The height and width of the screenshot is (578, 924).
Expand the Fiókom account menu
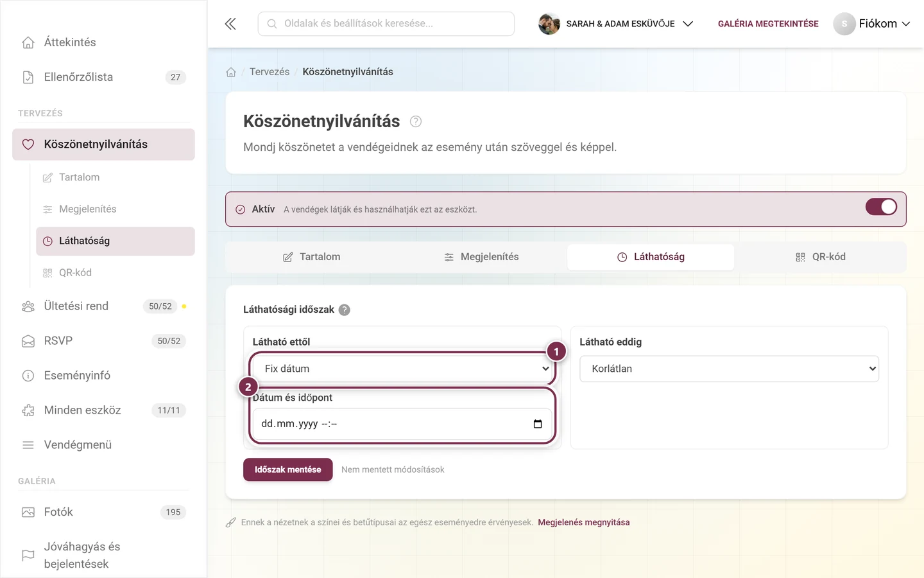tap(872, 24)
